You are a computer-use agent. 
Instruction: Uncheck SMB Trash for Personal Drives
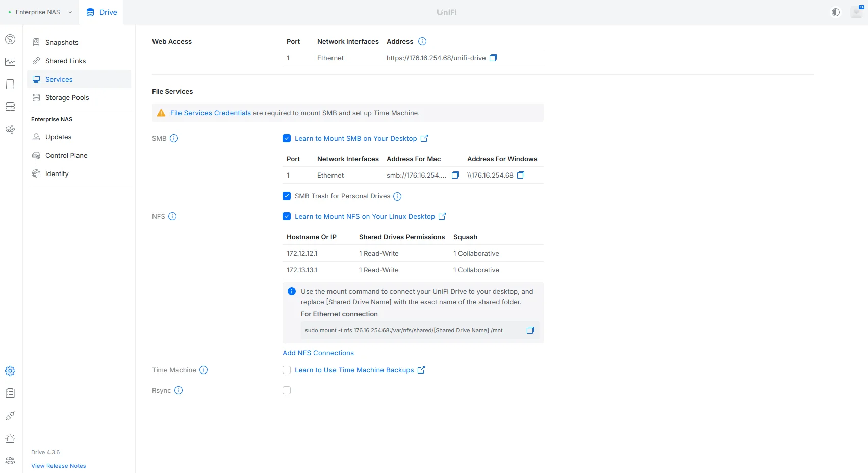(287, 196)
